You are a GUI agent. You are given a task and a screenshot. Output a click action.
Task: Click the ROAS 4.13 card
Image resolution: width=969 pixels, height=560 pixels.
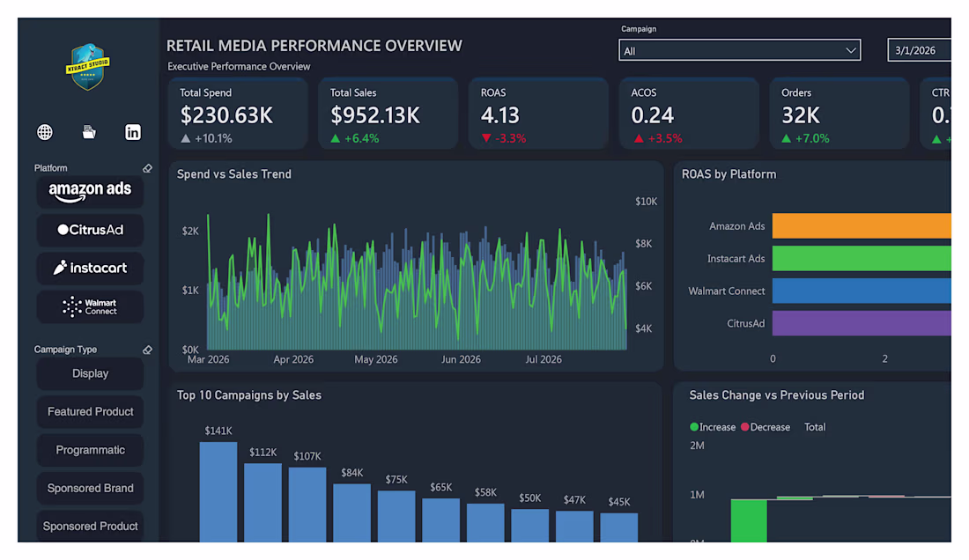(539, 114)
